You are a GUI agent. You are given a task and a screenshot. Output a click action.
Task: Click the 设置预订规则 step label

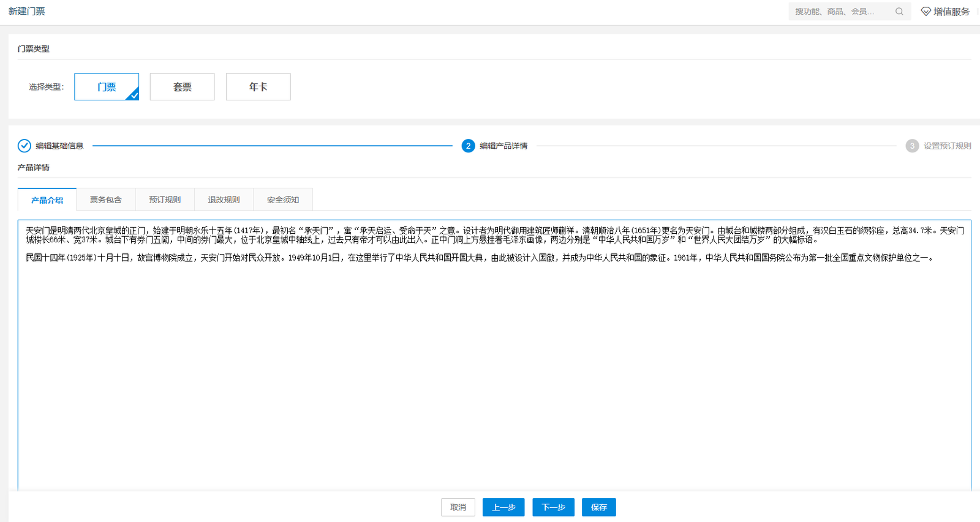coord(948,146)
